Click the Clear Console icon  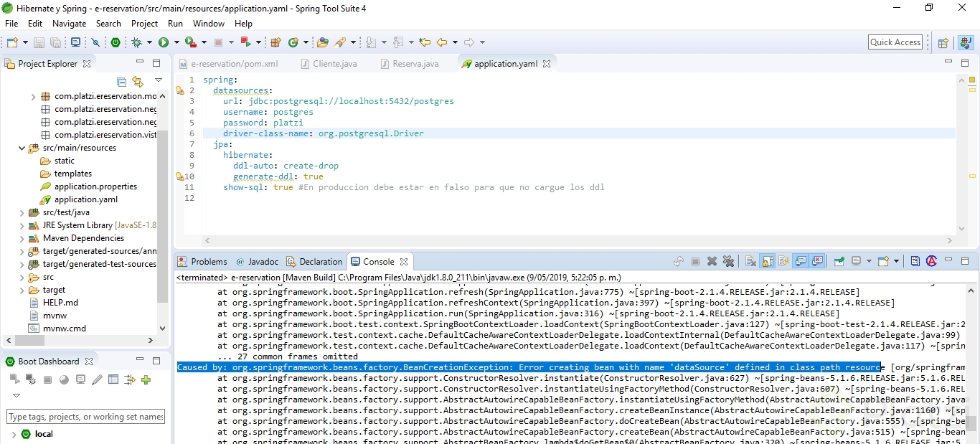(x=750, y=262)
